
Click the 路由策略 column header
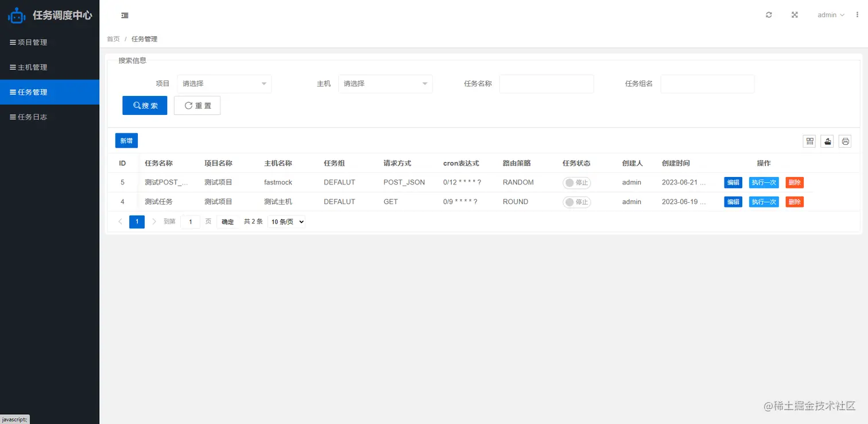pyautogui.click(x=517, y=163)
